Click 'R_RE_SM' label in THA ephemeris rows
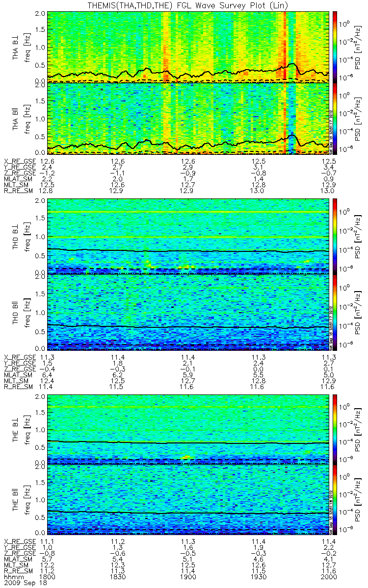Image resolution: width=368 pixels, height=588 pixels. pyautogui.click(x=18, y=191)
